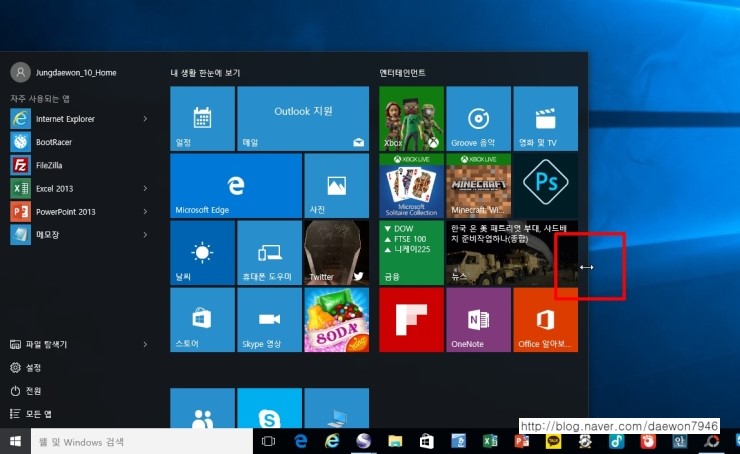Open the blue music note taskbar icon
740x454 pixels.
[616, 441]
